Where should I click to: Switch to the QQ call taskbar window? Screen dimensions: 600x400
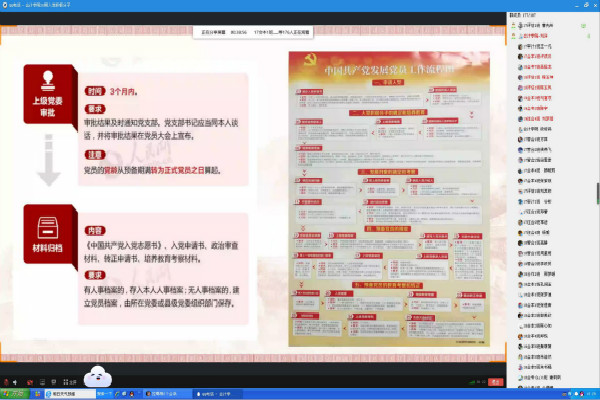coord(217,393)
